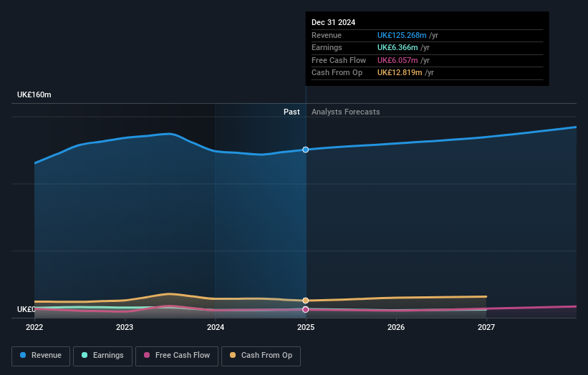This screenshot has height=375, width=588.
Task: Click the Revenue label in tooltip
Action: tap(327, 35)
